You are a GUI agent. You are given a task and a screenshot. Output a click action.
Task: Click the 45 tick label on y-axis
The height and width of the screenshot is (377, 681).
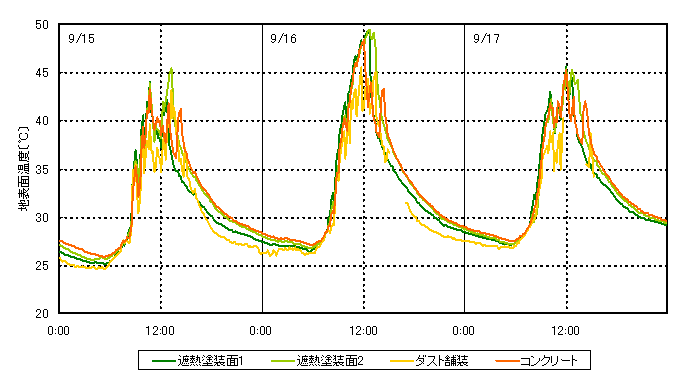point(42,73)
